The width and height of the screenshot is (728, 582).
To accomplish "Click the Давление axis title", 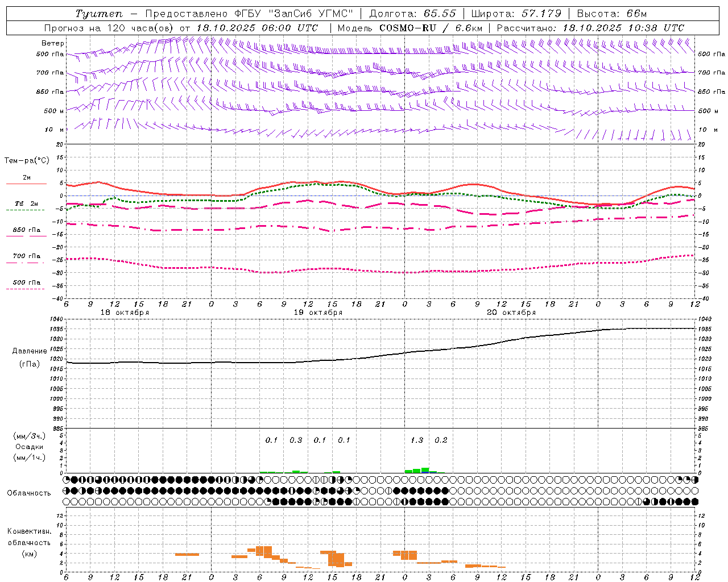I will [x=29, y=351].
